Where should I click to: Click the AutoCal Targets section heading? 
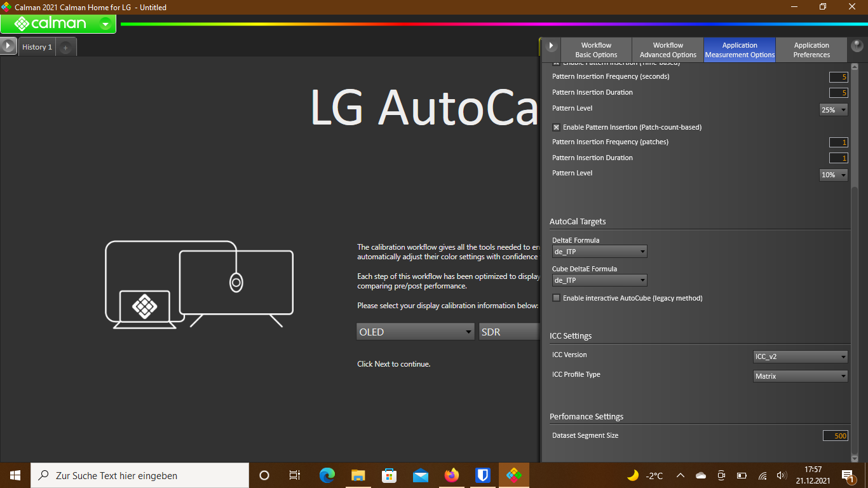[x=578, y=222]
